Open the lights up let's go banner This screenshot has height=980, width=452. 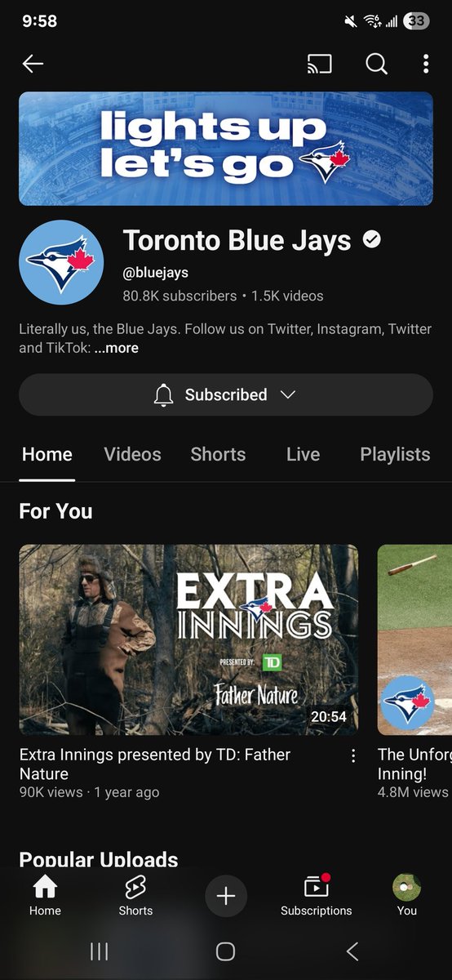coord(226,148)
